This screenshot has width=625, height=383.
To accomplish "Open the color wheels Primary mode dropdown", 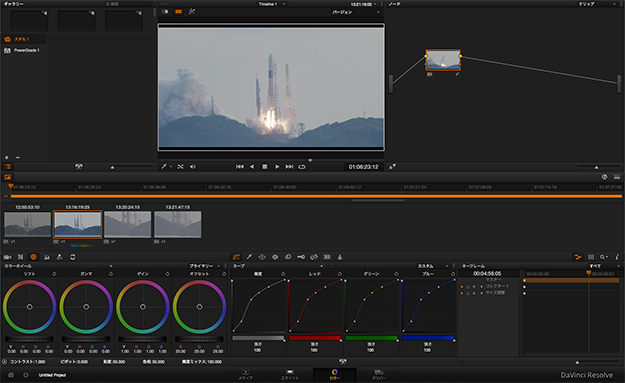I will pyautogui.click(x=204, y=266).
